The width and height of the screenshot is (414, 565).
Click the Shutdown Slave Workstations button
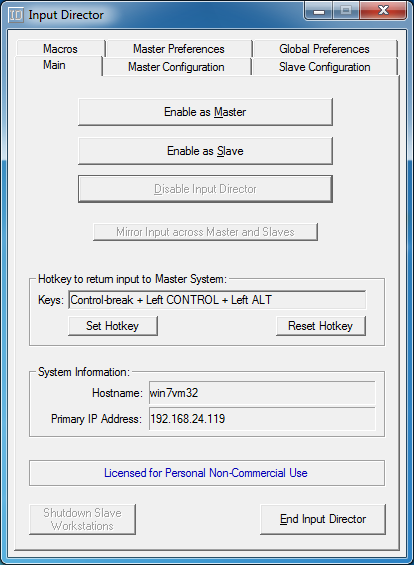point(83,519)
